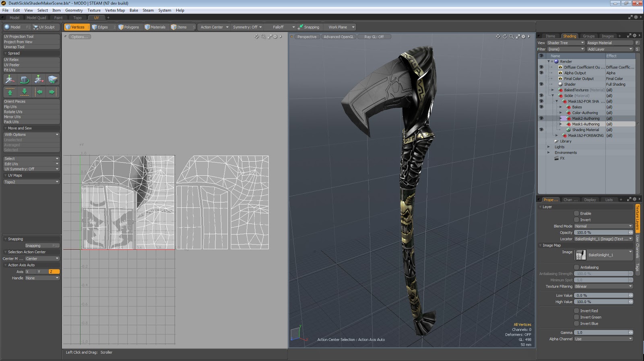Open the Texture menu in the menu bar
644x361 pixels.
94,10
